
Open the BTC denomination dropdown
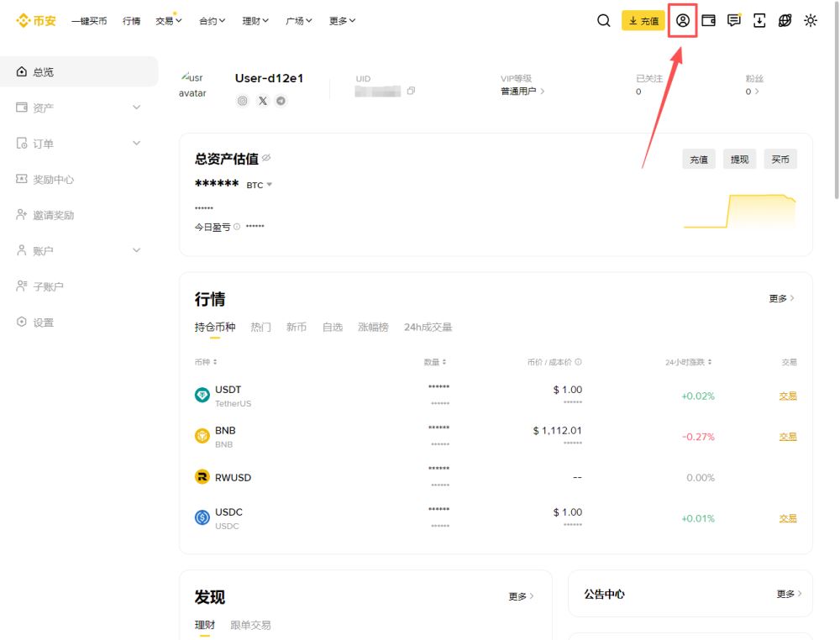click(x=258, y=185)
